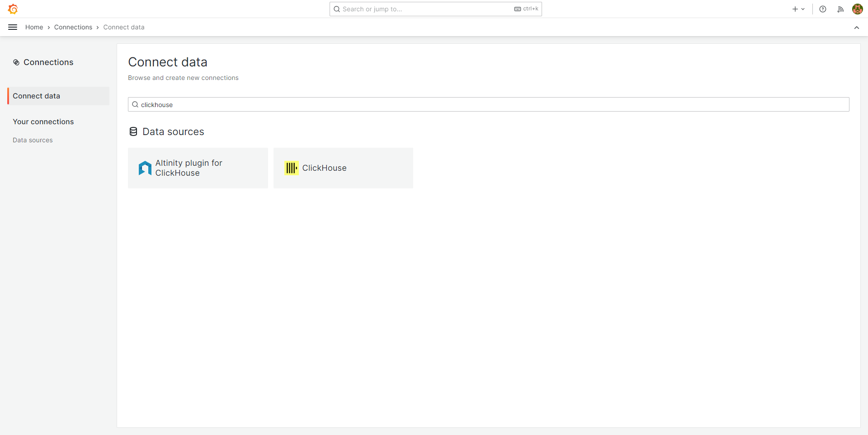Click the Data sources section heading
The width and height of the screenshot is (868, 435).
(173, 131)
